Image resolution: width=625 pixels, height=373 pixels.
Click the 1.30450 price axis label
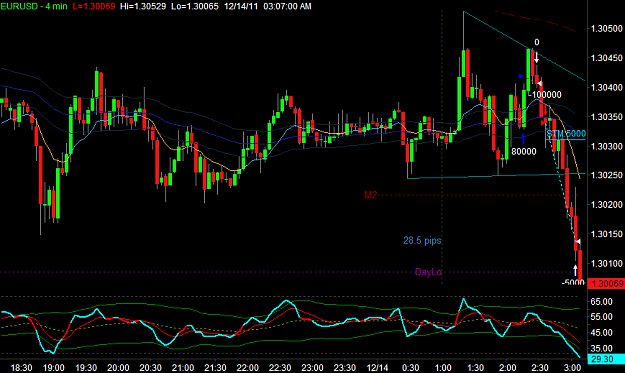pyautogui.click(x=606, y=58)
